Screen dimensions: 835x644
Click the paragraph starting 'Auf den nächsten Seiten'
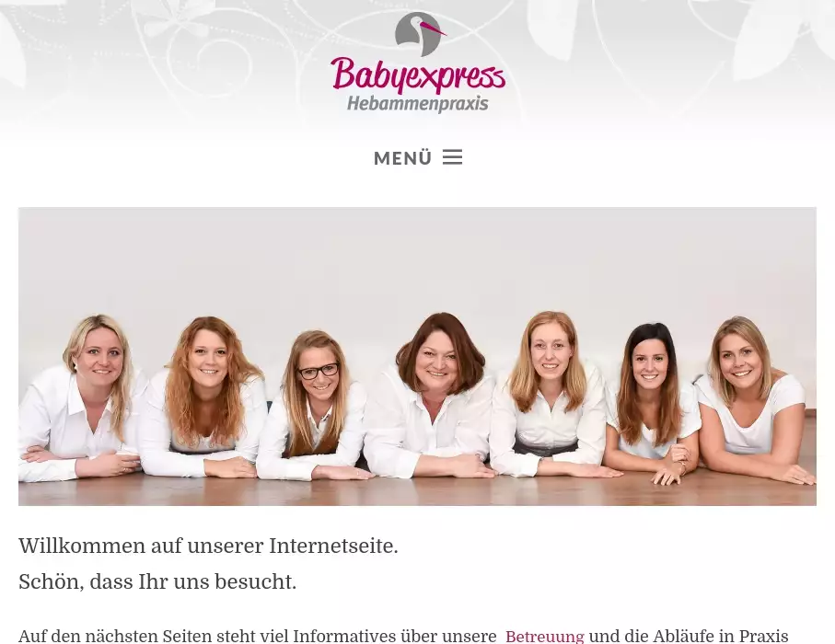point(403,636)
